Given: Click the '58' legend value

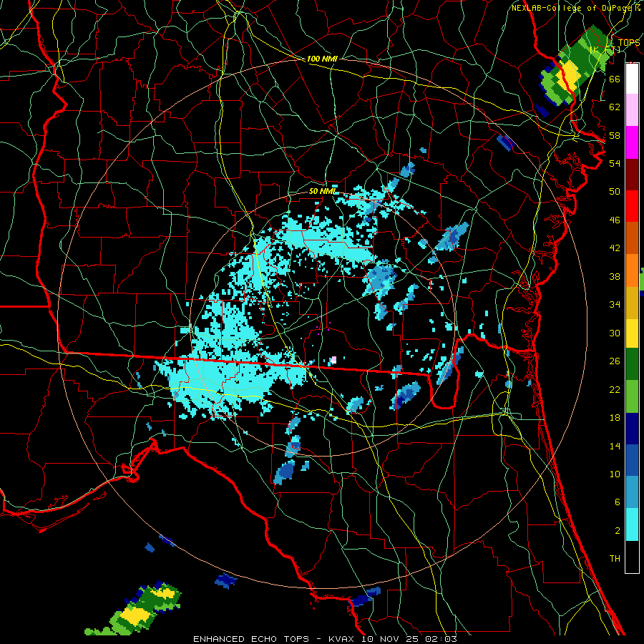Looking at the screenshot, I should 615,135.
